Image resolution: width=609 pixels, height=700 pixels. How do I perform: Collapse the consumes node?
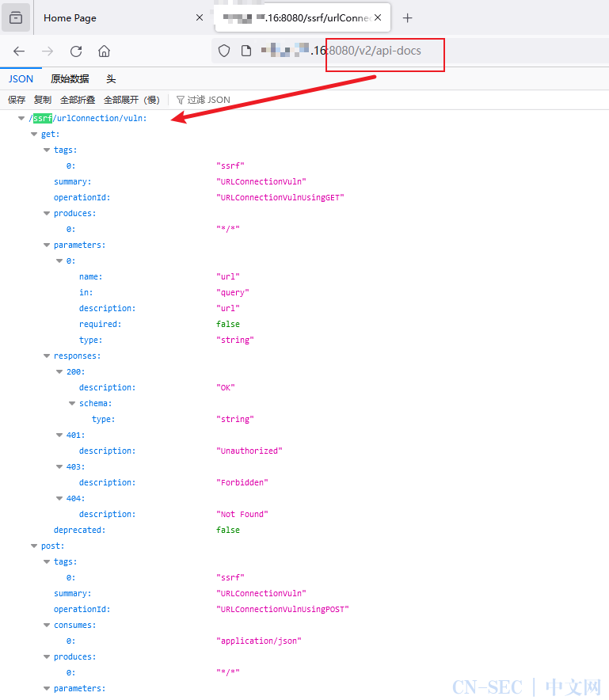47,625
